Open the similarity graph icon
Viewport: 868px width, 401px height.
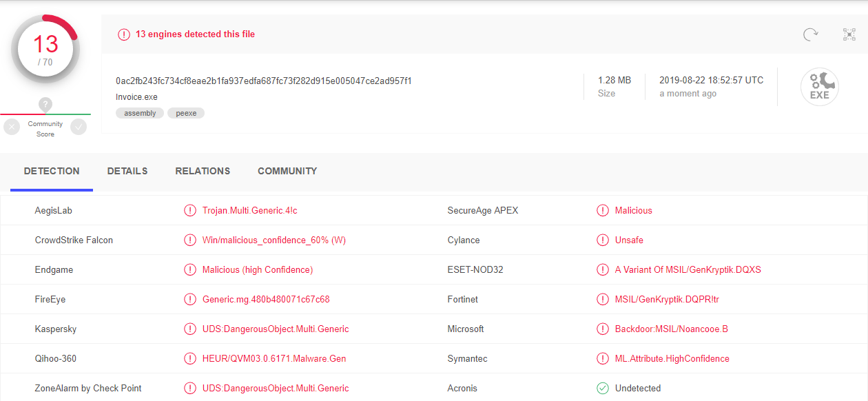[849, 34]
